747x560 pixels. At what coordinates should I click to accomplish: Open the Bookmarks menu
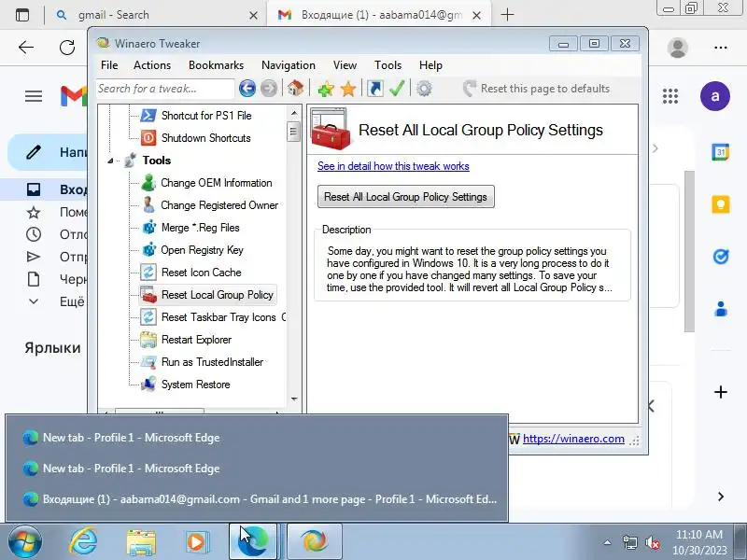[216, 65]
